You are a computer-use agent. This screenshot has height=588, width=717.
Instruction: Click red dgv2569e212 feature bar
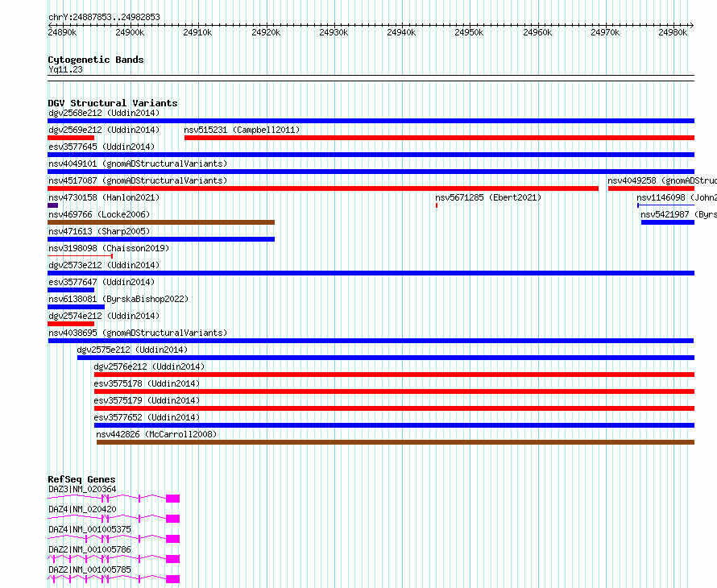(71, 138)
